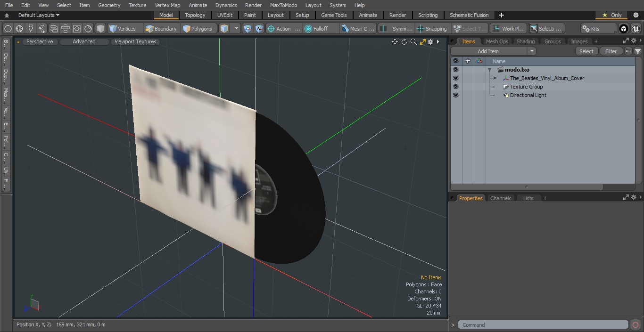This screenshot has height=332, width=644.
Task: Click the Items selection cube icon
Action: (224, 29)
